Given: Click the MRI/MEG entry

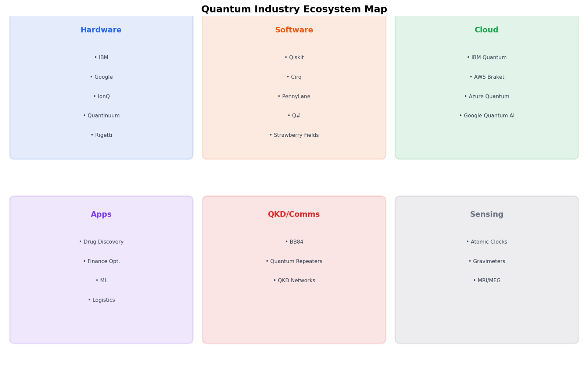Looking at the screenshot, I should tap(487, 281).
